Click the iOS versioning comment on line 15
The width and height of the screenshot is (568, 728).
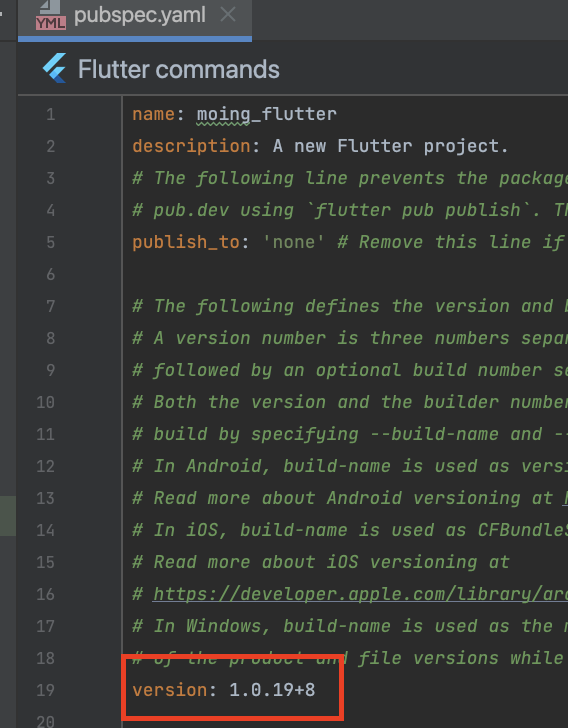(x=321, y=562)
